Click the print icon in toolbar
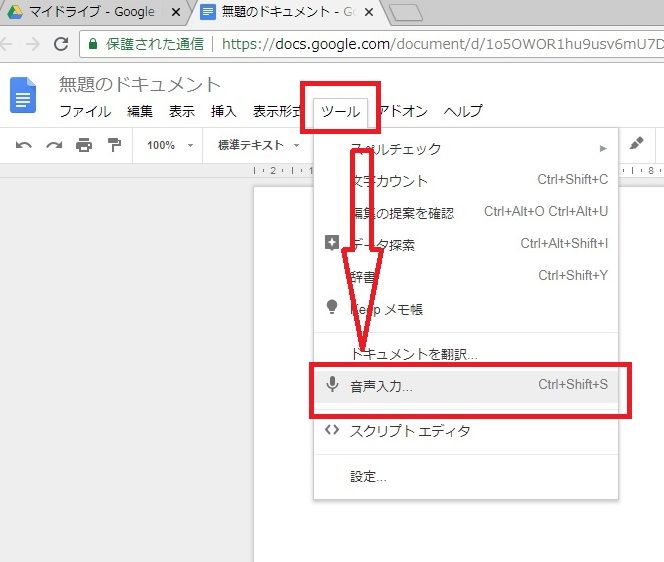664x562 pixels. [x=84, y=145]
